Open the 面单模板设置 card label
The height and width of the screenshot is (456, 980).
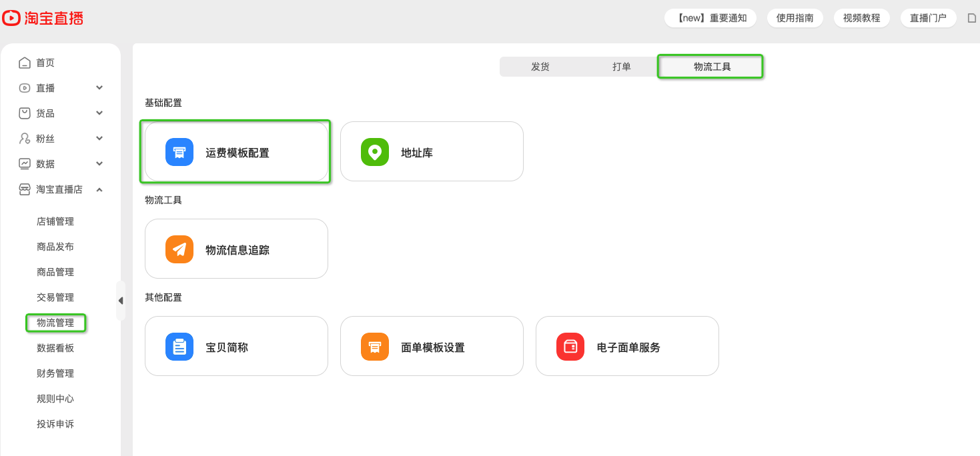pyautogui.click(x=433, y=347)
